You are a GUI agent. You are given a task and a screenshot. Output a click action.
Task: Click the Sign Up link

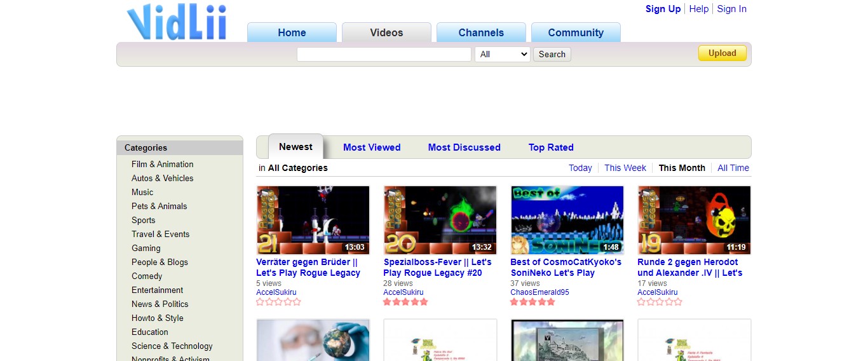click(663, 9)
